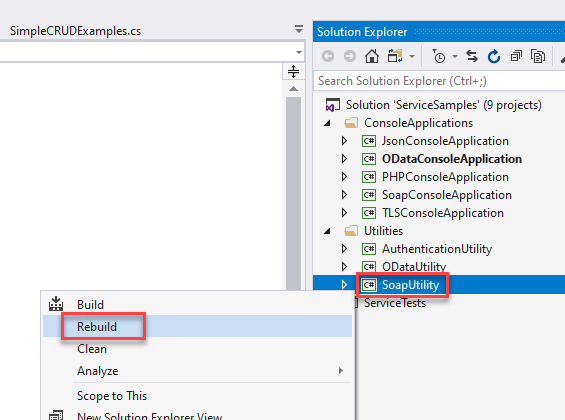
Task: Collapse the ConsoleApplications folder
Action: 327,123
